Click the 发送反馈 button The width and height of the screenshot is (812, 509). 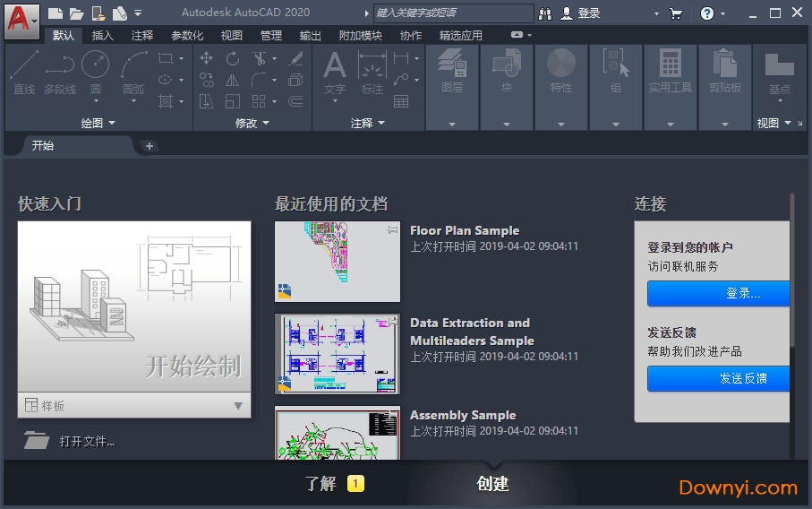click(718, 378)
